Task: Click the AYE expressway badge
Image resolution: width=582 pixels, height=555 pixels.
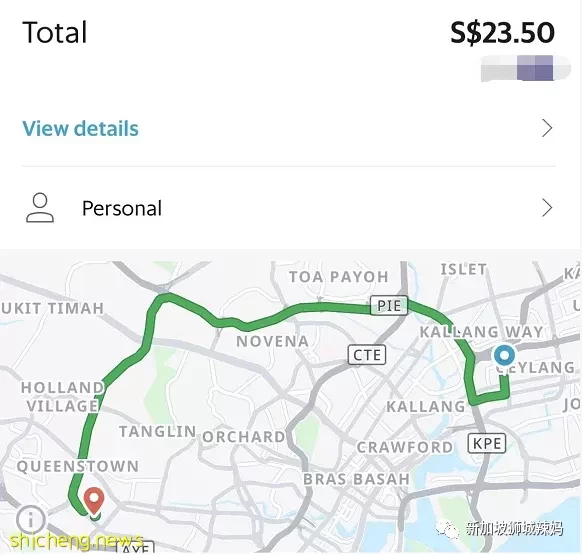Action: 135,547
